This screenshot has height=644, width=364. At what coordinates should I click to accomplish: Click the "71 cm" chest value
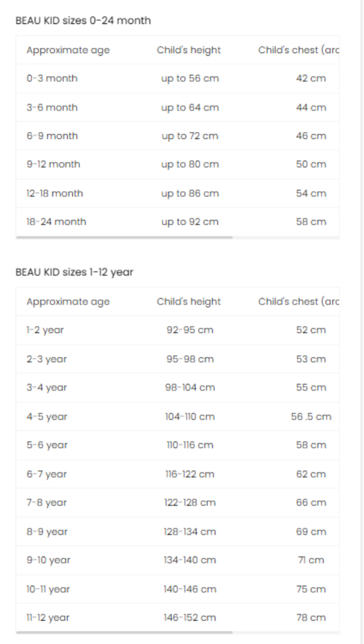[311, 560]
